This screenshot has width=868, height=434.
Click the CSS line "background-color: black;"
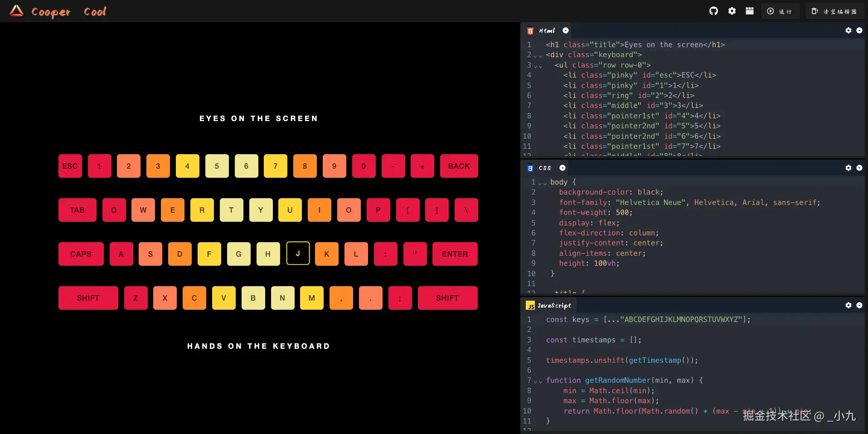611,192
